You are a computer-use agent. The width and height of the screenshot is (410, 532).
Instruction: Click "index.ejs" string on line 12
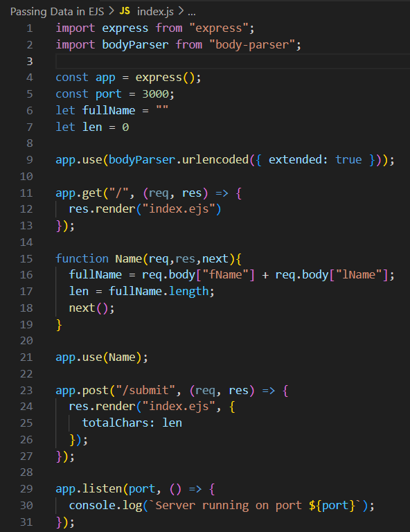click(x=179, y=209)
